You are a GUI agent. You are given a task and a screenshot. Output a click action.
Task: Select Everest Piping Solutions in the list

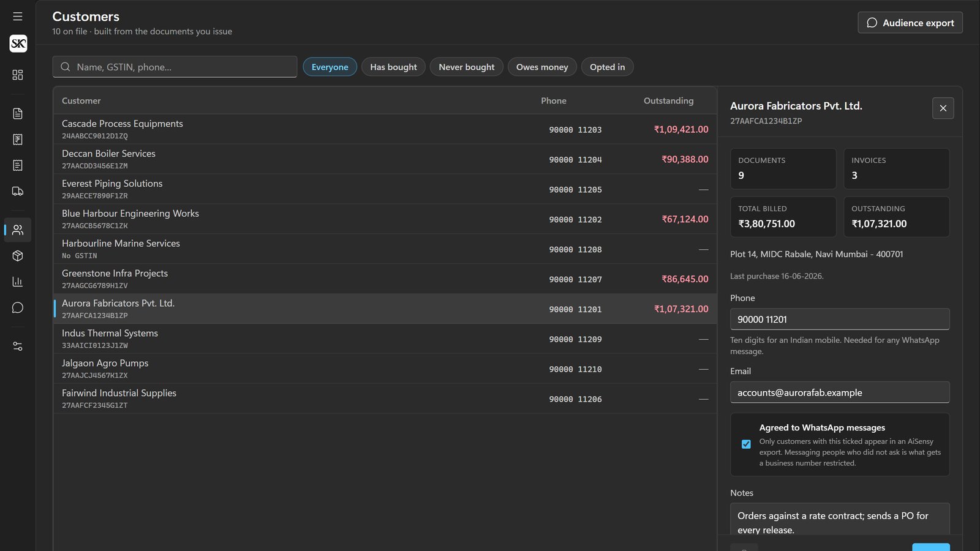click(385, 189)
